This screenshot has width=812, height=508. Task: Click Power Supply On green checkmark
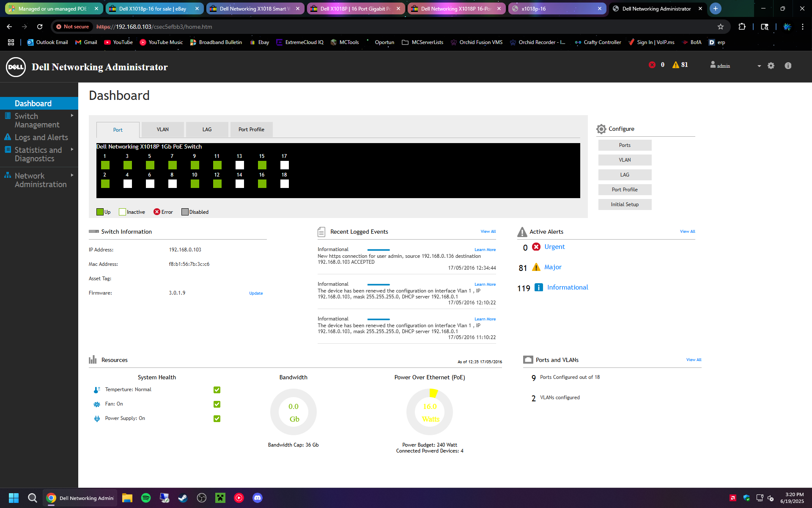coord(217,419)
